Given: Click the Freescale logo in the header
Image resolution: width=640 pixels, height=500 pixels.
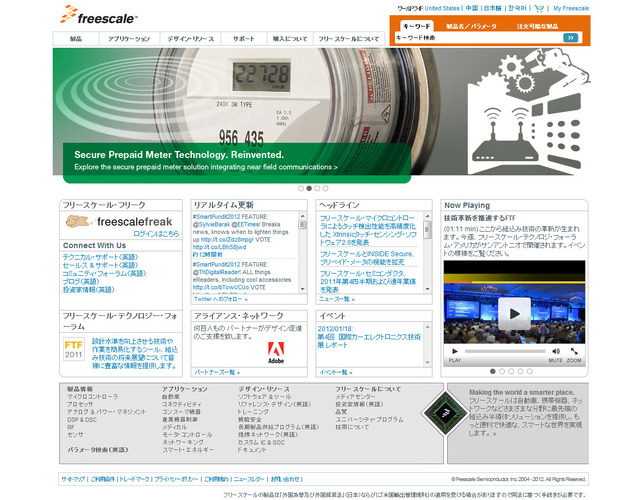Looking at the screenshot, I should click(99, 15).
